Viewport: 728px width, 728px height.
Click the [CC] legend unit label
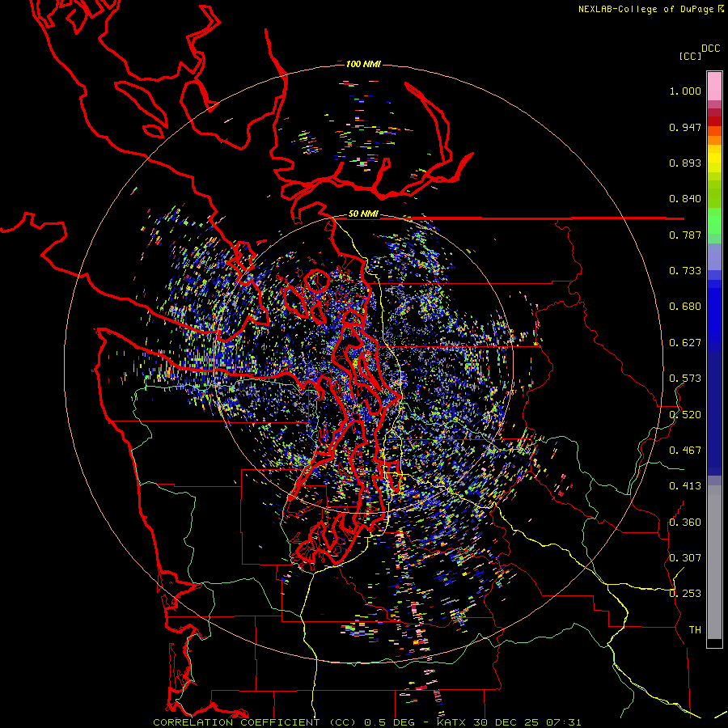coord(690,56)
